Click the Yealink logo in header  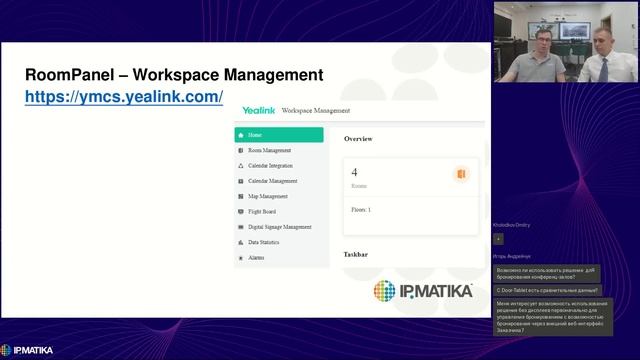259,110
